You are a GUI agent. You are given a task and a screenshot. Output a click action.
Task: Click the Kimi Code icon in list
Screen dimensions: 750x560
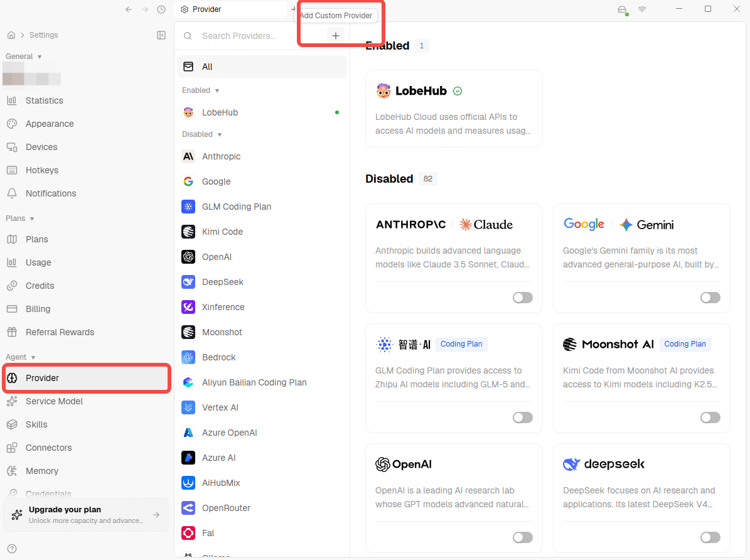(188, 232)
